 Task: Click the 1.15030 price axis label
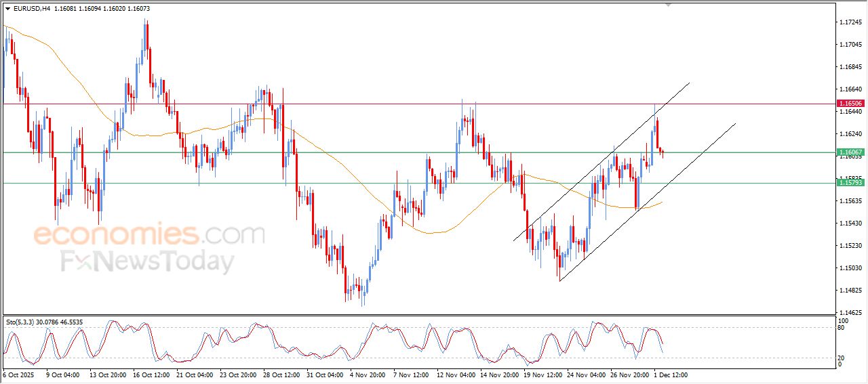point(851,268)
